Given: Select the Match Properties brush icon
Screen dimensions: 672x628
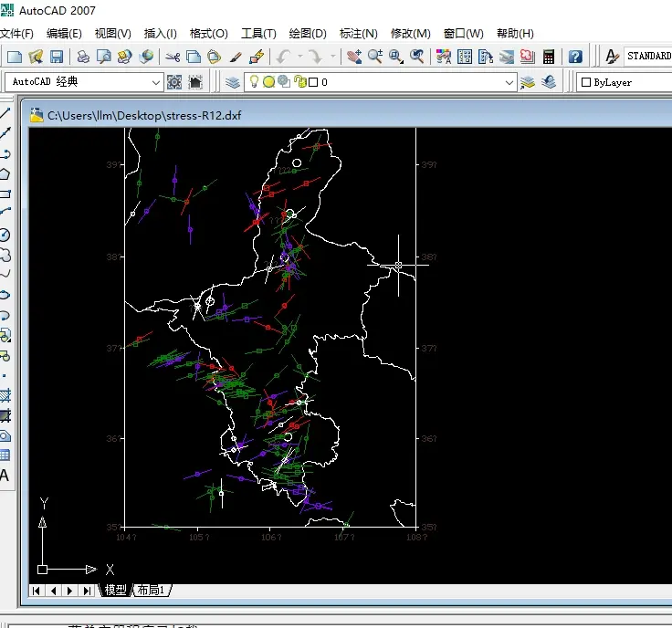Looking at the screenshot, I should pyautogui.click(x=236, y=56).
